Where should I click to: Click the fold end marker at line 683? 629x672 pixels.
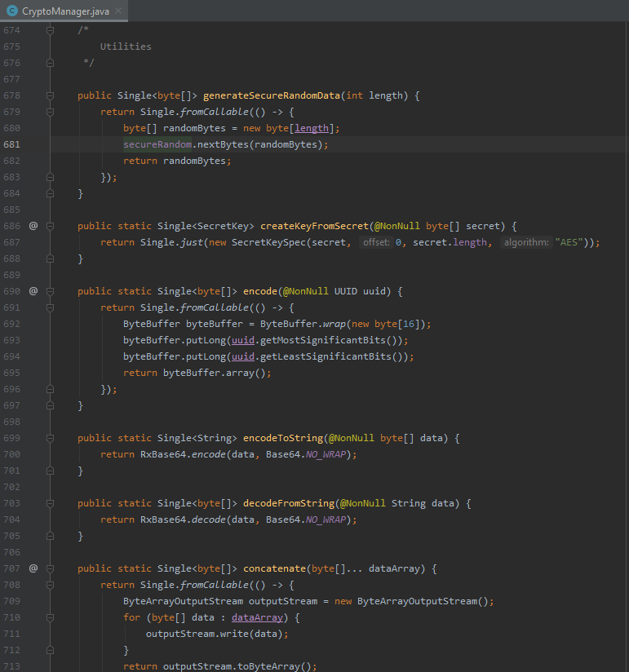coord(50,177)
